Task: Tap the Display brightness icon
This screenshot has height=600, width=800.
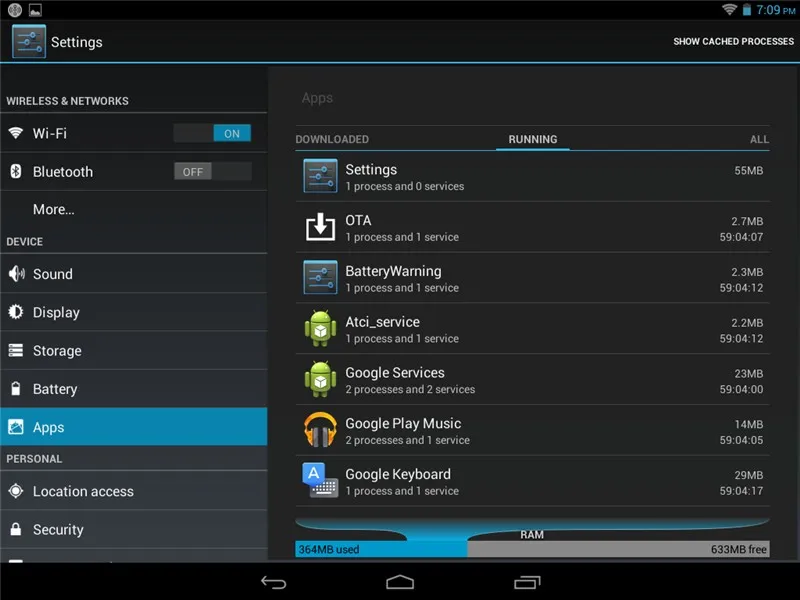Action: [16, 312]
